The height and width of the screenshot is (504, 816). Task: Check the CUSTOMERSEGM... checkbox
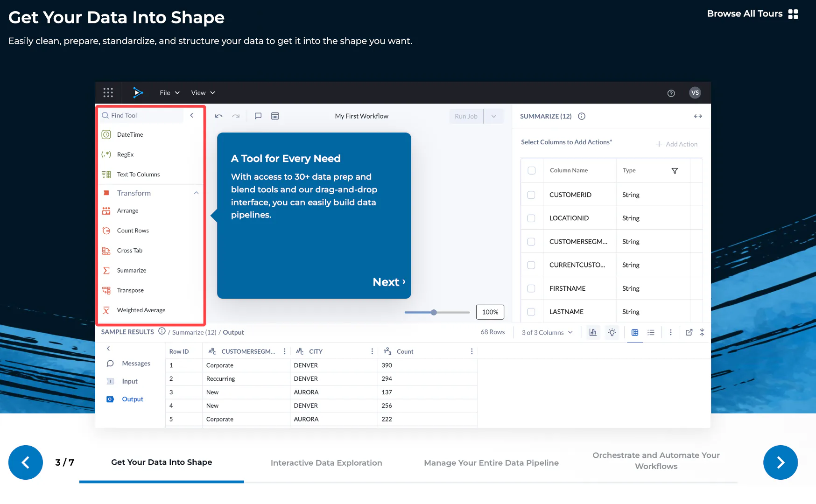tap(531, 242)
